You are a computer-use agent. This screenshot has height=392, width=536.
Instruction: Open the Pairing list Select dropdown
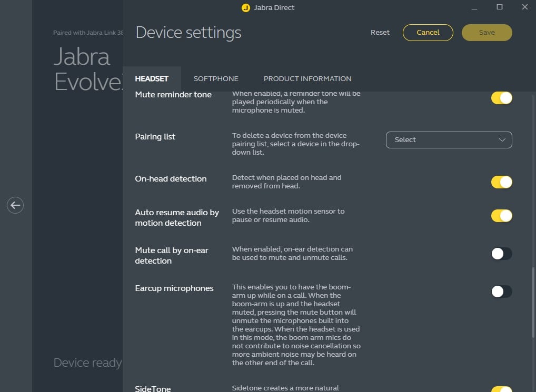point(449,140)
